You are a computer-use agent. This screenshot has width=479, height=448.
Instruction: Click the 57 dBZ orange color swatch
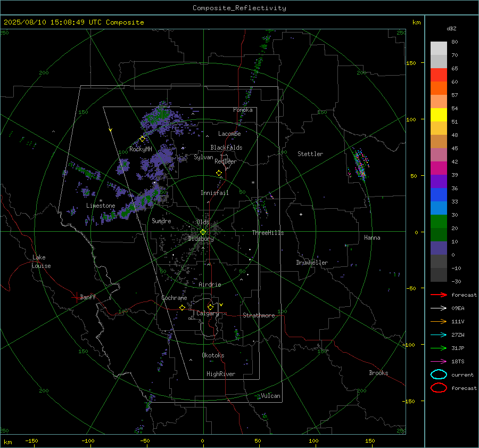(439, 88)
